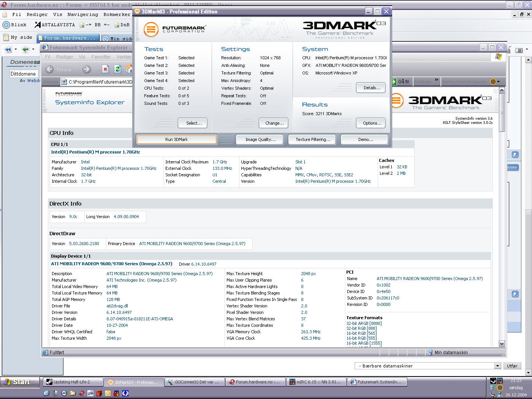Switch to the Forum.hardware tab in Opera
Viewport: 532px width, 399px height.
68,38
